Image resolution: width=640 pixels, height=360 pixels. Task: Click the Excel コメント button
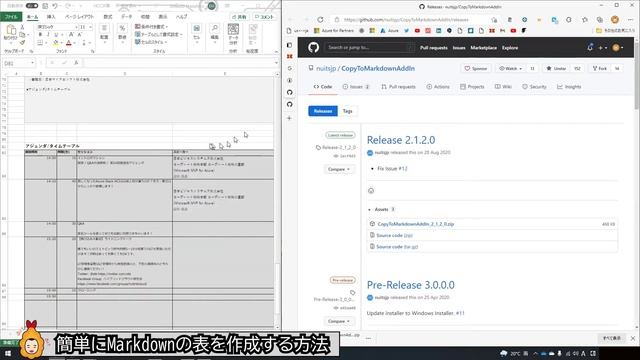click(x=264, y=17)
